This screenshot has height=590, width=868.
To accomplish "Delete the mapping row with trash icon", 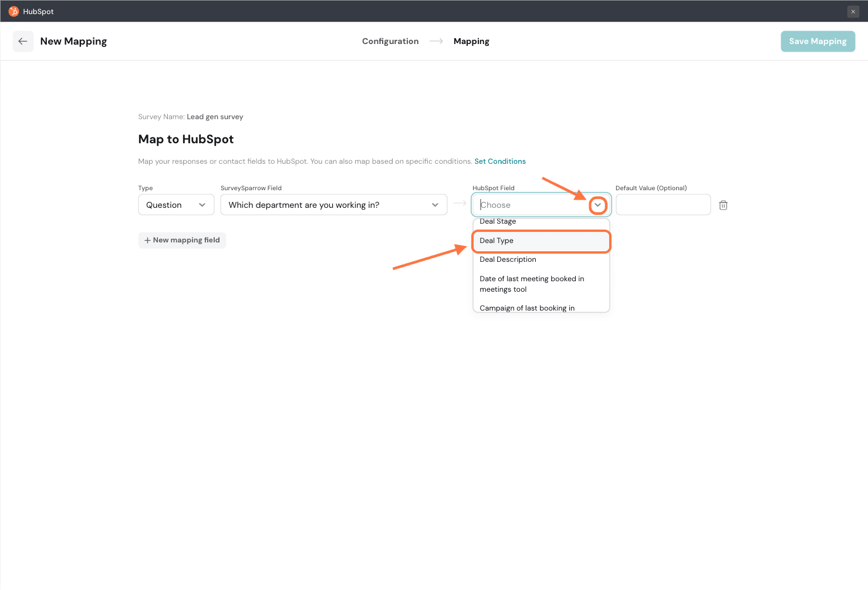I will pyautogui.click(x=723, y=205).
